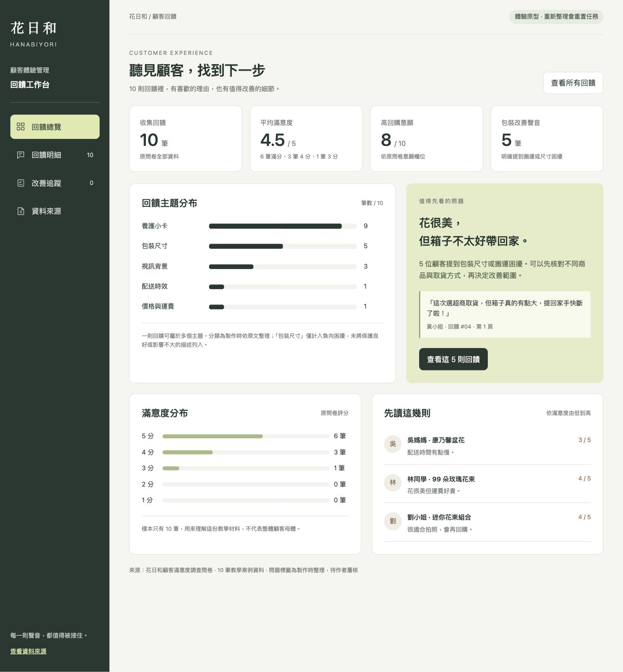Open 回饋總覽 in the sidebar
This screenshot has height=672, width=623.
tap(55, 127)
